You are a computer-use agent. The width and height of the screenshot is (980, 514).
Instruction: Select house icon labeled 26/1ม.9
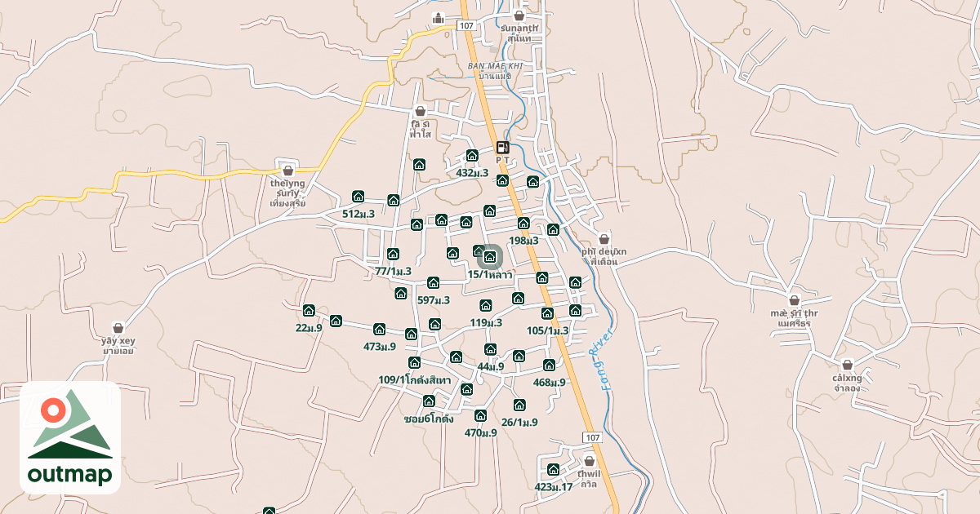tap(519, 405)
